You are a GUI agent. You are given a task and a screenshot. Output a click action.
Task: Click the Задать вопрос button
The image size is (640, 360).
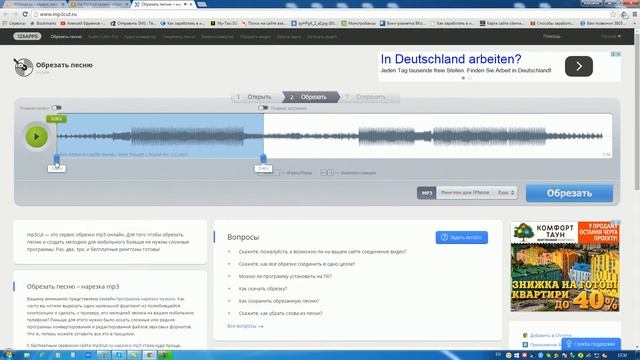pyautogui.click(x=461, y=237)
